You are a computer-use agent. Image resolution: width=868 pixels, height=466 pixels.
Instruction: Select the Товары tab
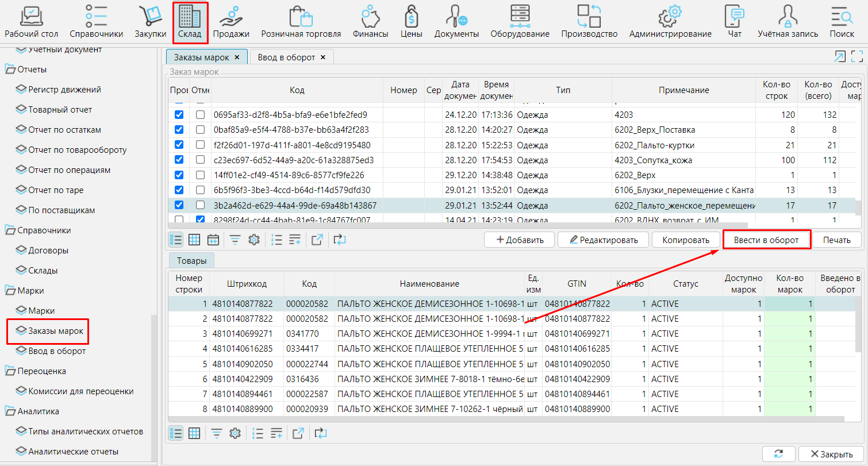click(191, 261)
